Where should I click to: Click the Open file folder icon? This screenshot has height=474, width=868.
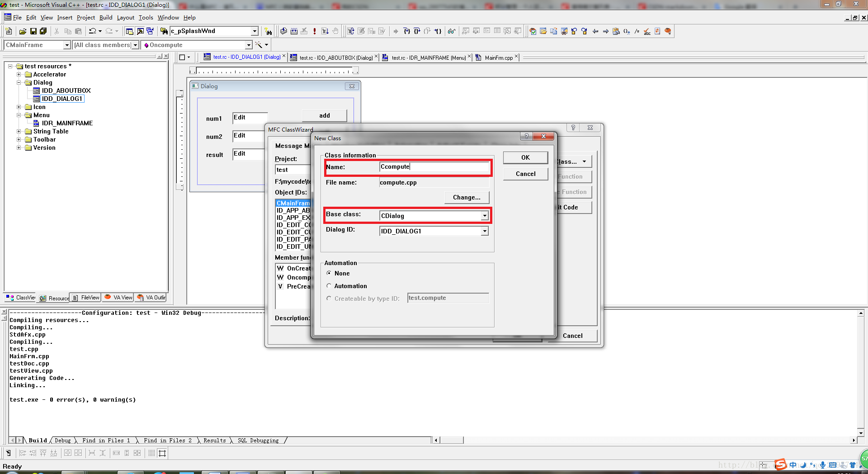[x=23, y=31]
